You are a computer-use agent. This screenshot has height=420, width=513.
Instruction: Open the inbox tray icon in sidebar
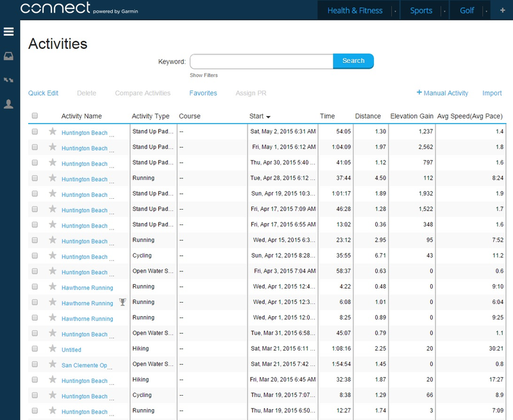[x=8, y=56]
